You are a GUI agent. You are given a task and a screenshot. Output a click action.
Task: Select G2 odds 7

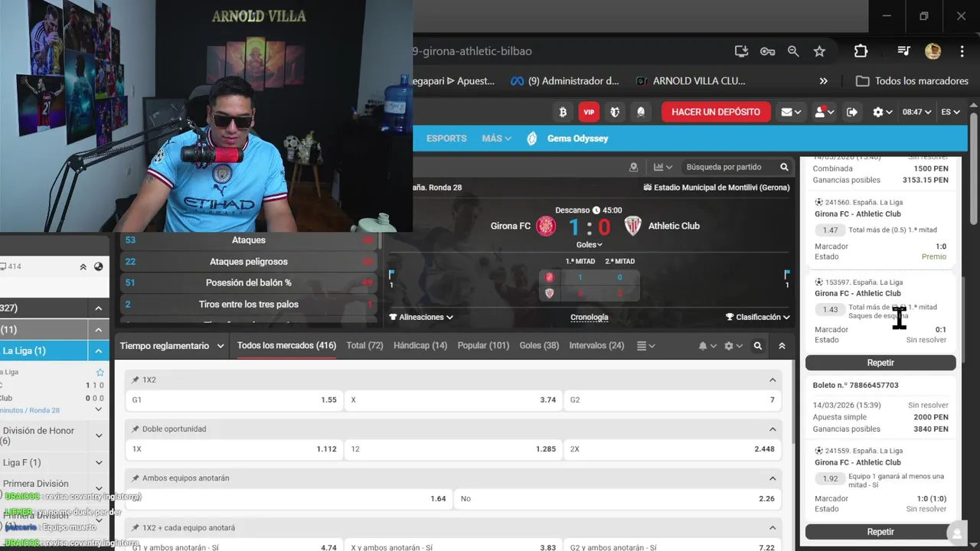click(672, 399)
